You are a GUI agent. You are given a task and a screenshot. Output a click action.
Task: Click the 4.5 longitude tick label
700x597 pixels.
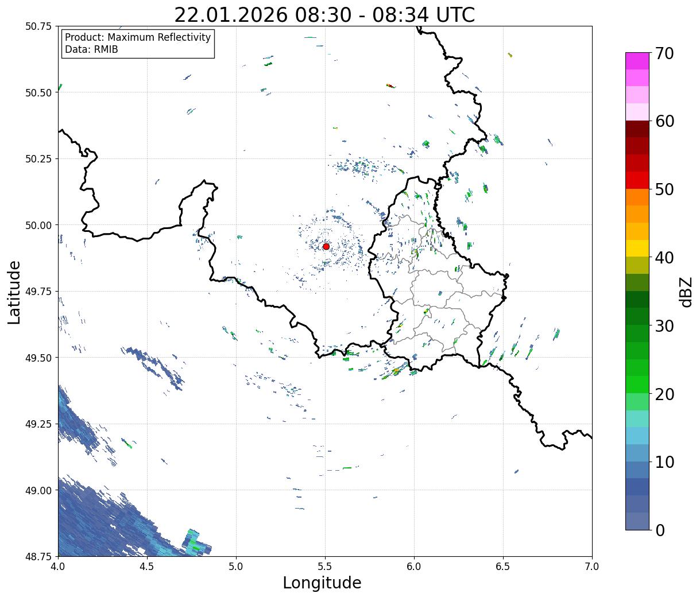(x=147, y=567)
